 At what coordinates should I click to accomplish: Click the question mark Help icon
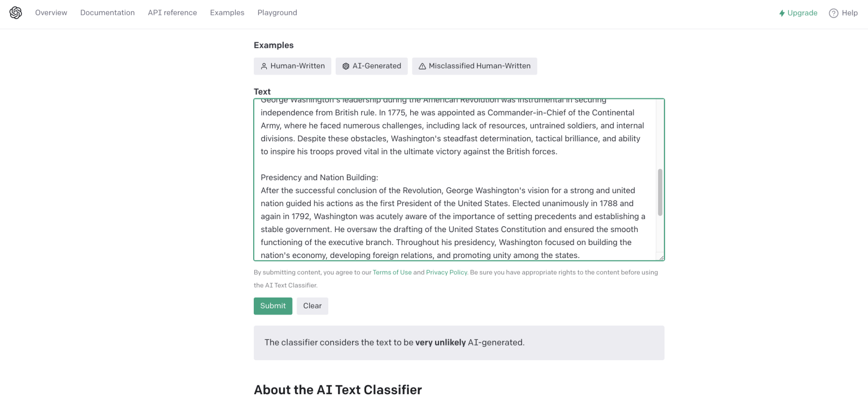(x=834, y=13)
